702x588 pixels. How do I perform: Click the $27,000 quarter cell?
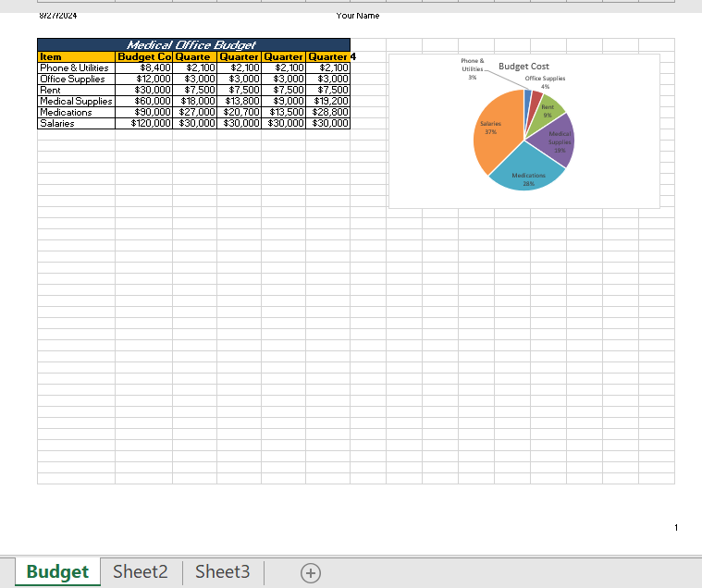click(x=195, y=112)
